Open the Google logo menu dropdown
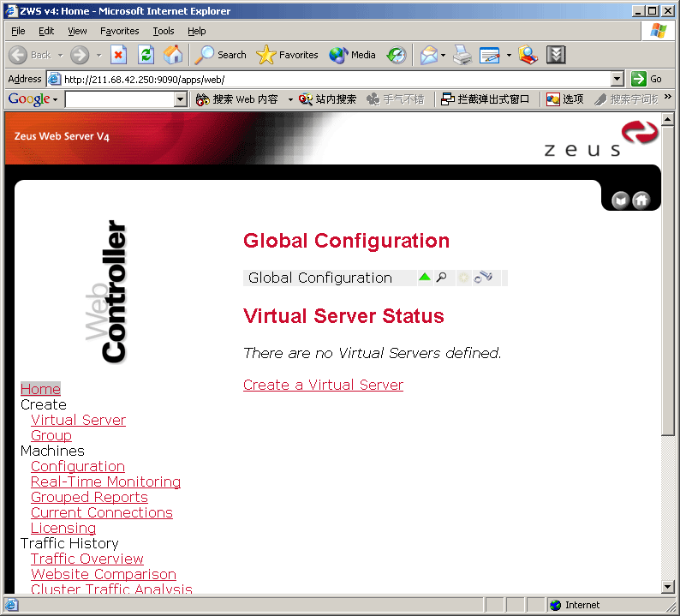 click(55, 99)
